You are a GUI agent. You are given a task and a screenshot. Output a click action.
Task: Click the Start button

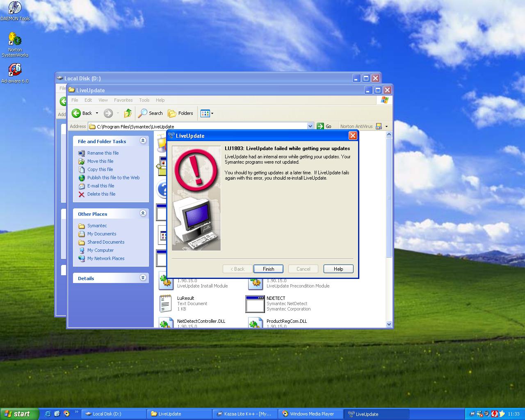19,414
